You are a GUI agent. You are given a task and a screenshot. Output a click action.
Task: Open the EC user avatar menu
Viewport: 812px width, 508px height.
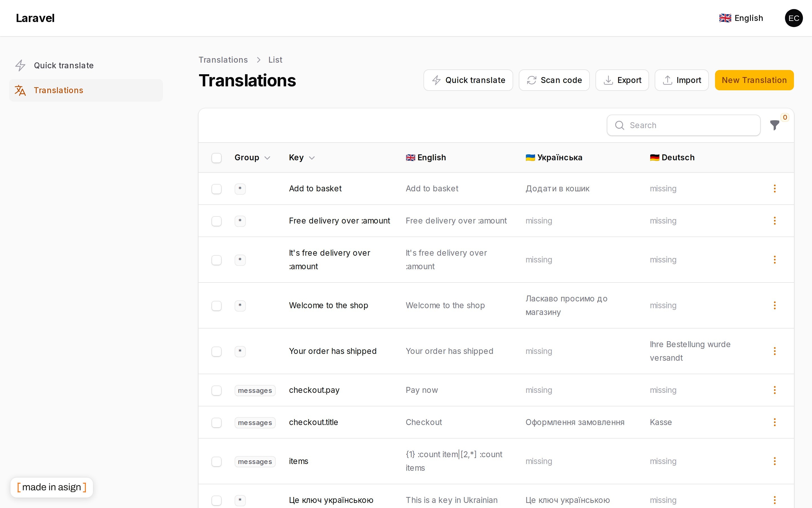[794, 18]
